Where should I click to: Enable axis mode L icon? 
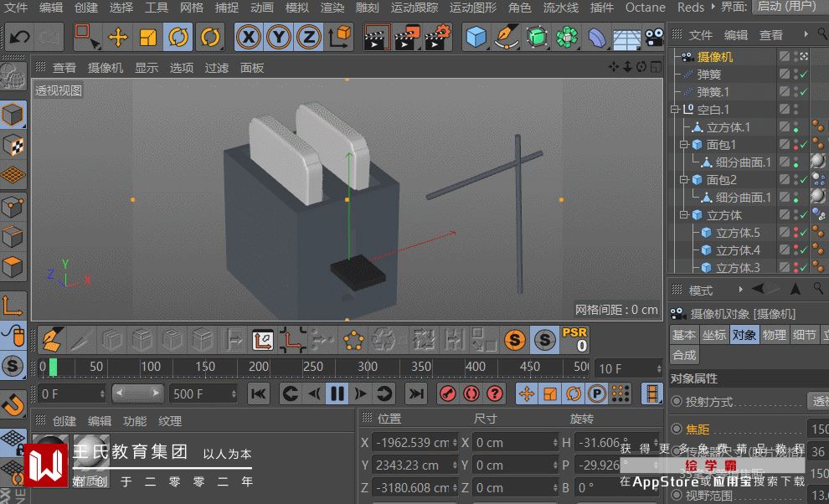click(x=13, y=305)
